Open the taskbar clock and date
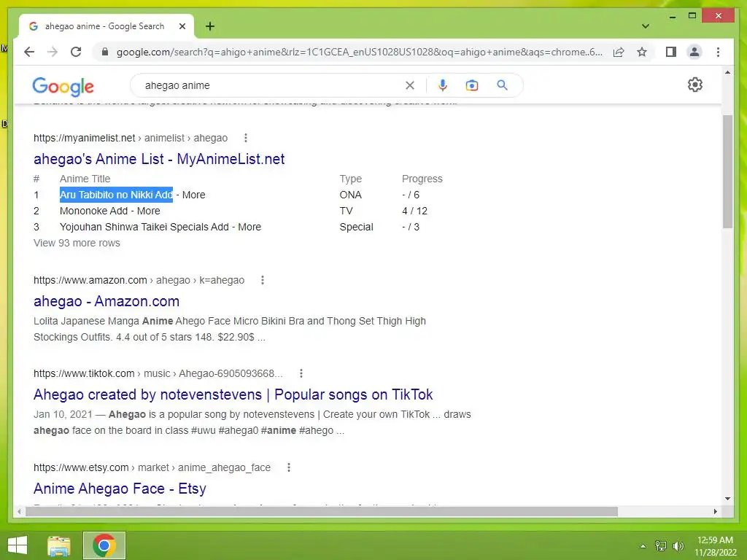 [715, 545]
